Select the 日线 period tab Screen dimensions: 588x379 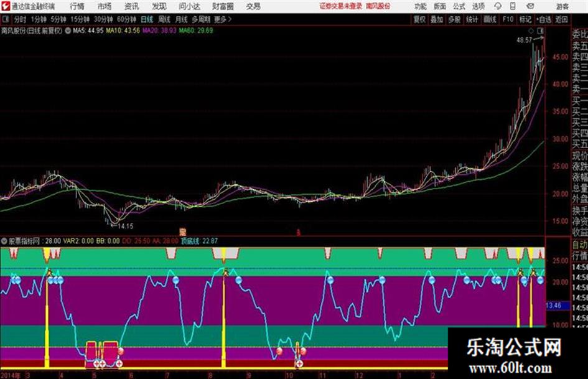(147, 19)
